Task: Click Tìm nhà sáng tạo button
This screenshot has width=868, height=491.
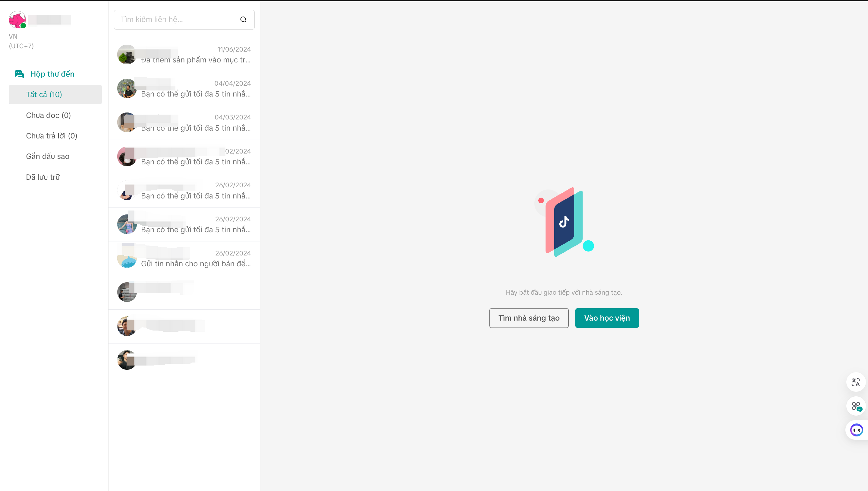Action: pos(529,318)
